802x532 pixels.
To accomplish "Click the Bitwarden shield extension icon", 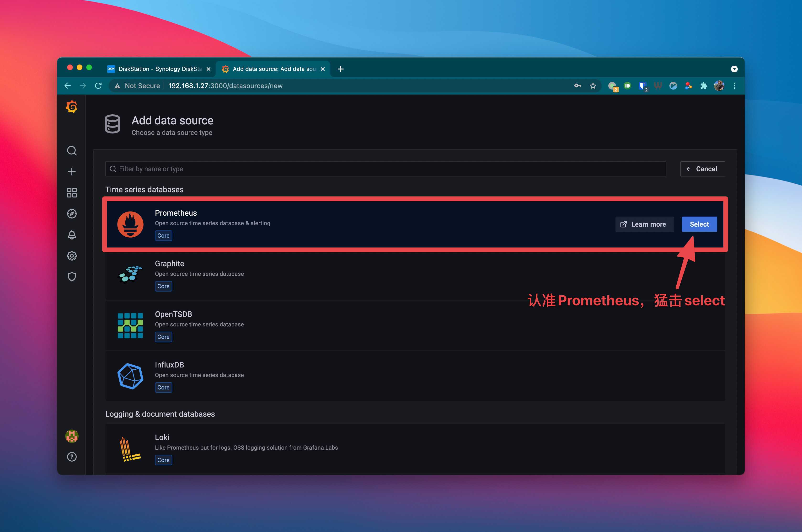I will tap(642, 86).
